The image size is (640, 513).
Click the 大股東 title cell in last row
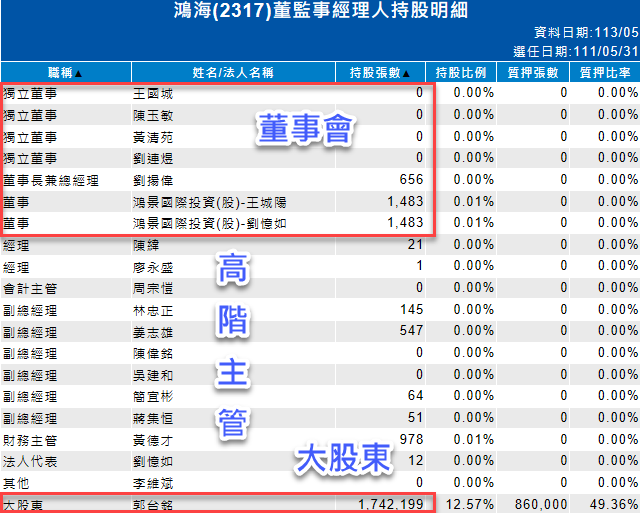tap(23, 506)
